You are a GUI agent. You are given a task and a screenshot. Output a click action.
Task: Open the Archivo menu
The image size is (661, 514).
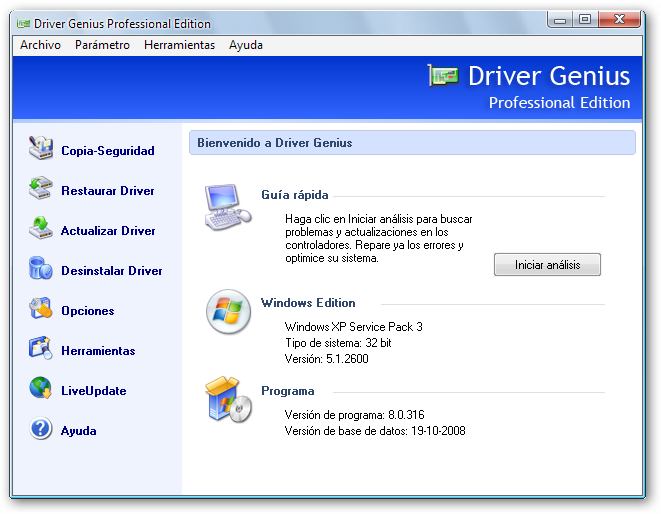40,45
